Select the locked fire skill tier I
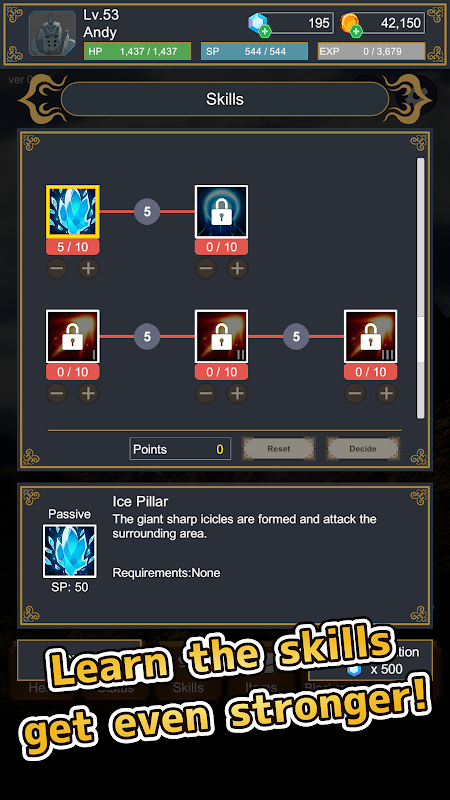This screenshot has width=450, height=800. 72,336
